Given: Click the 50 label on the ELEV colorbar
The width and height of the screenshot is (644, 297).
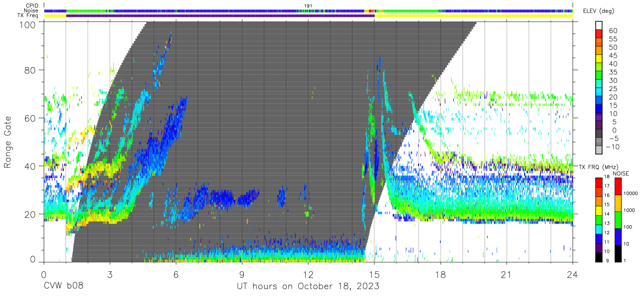Looking at the screenshot, I should [x=613, y=47].
